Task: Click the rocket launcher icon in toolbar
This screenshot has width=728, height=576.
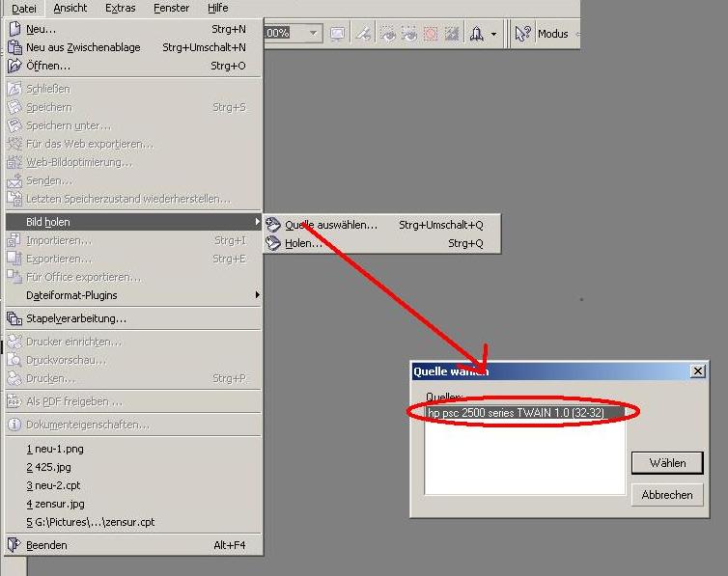Action: tap(476, 34)
